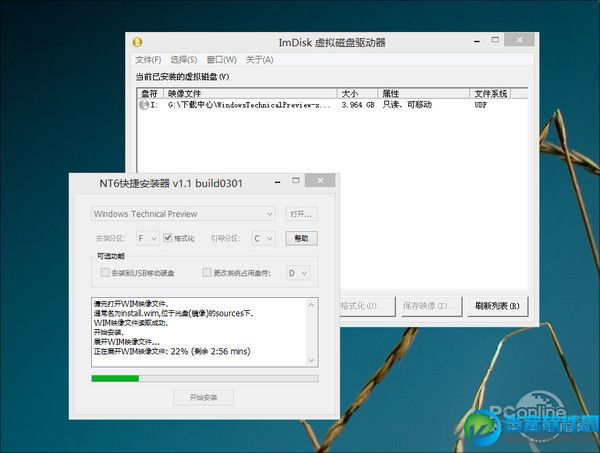Click the UDF file system cell
Image resolution: width=600 pixels, height=453 pixels.
click(x=480, y=104)
